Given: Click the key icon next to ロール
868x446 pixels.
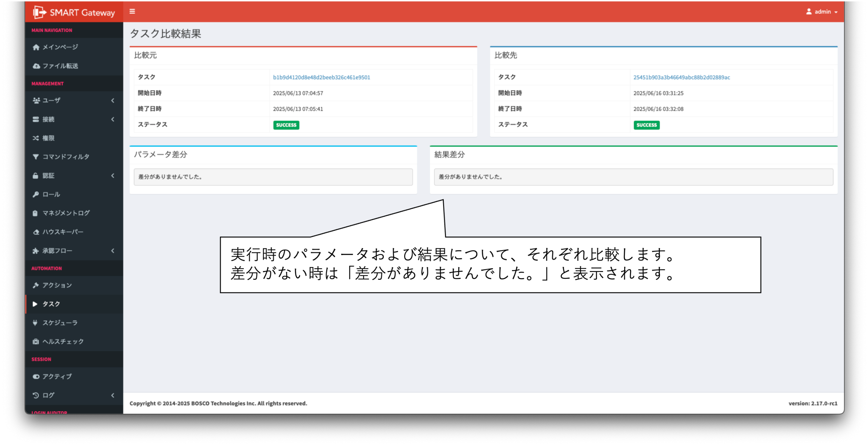Looking at the screenshot, I should [36, 194].
